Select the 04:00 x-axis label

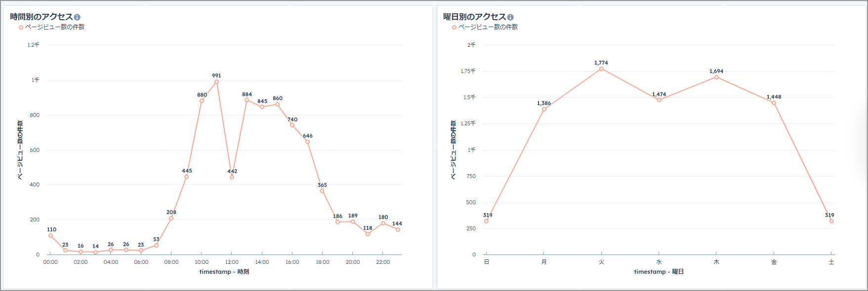[x=111, y=262]
